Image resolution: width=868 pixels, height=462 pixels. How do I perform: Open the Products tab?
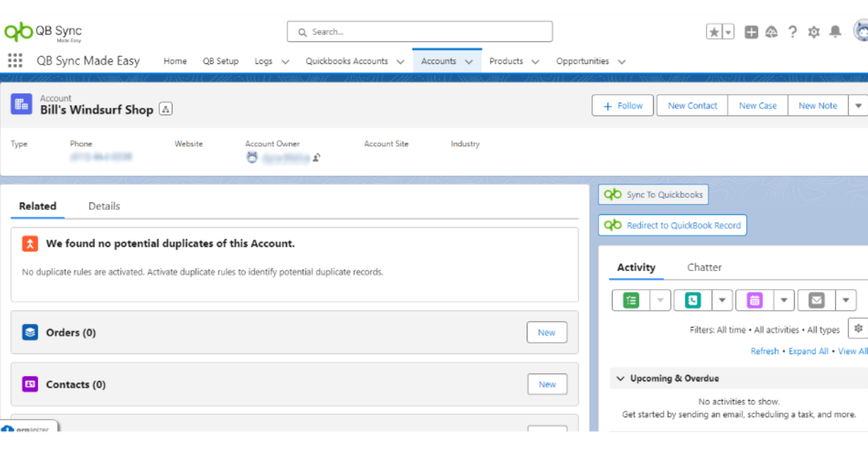point(506,61)
